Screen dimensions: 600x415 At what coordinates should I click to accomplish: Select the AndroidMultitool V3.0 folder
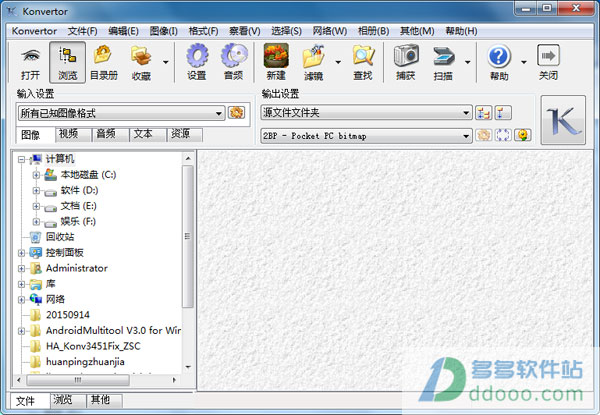tap(113, 330)
